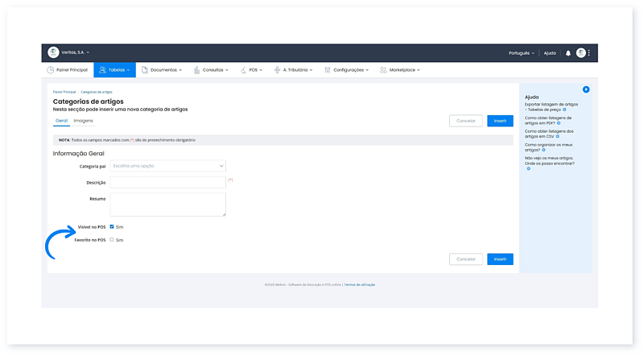Open the kebab menu beside the avatar

(x=589, y=53)
